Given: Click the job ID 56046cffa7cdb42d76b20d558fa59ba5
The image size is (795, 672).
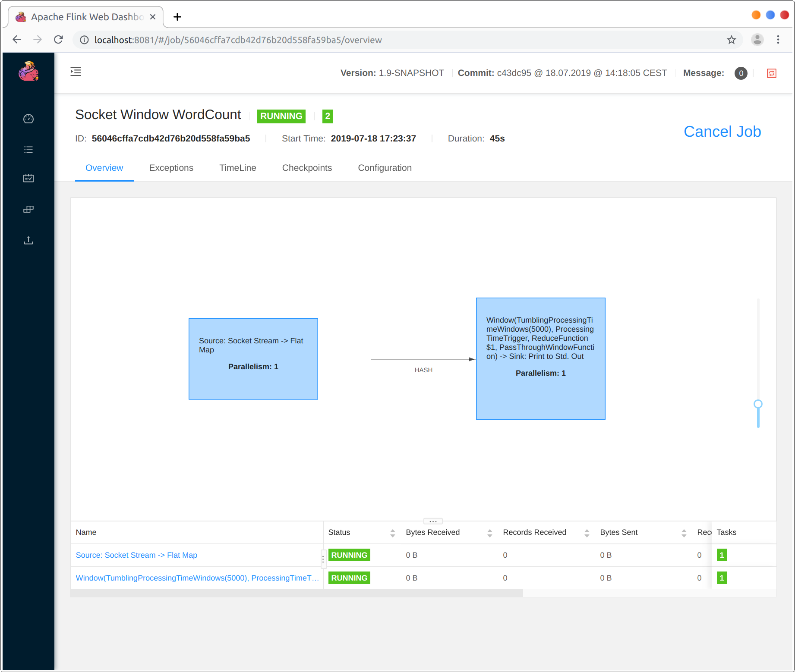Looking at the screenshot, I should (171, 138).
